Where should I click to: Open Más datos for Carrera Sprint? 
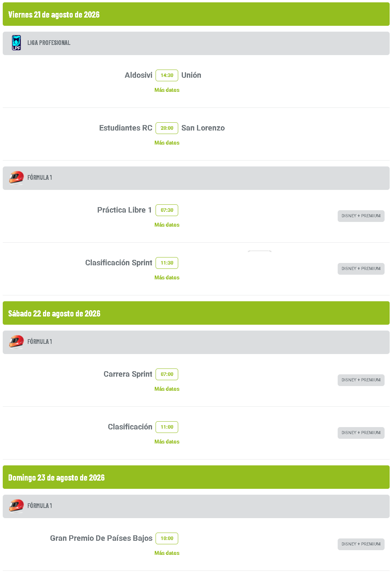click(167, 389)
